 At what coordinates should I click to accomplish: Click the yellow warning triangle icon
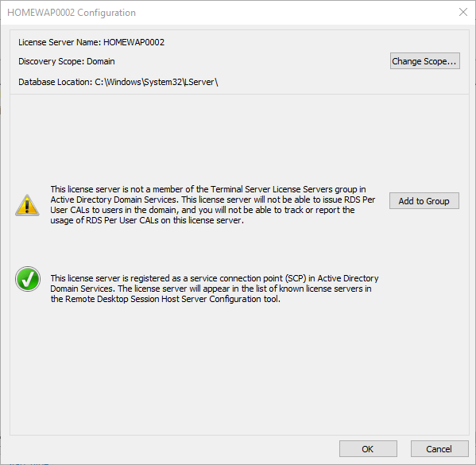27,205
